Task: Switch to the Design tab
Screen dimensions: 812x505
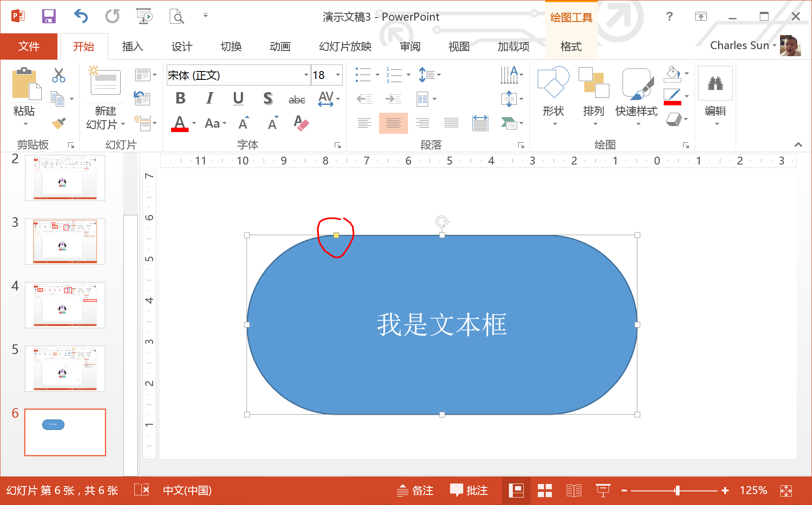Action: coord(182,46)
